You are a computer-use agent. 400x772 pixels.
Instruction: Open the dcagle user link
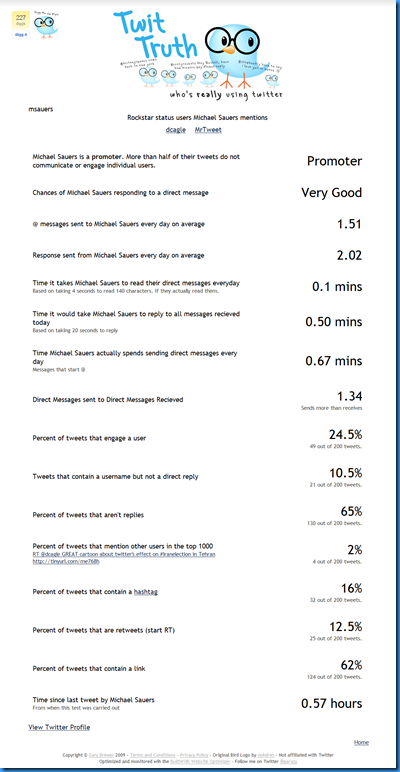(x=174, y=130)
